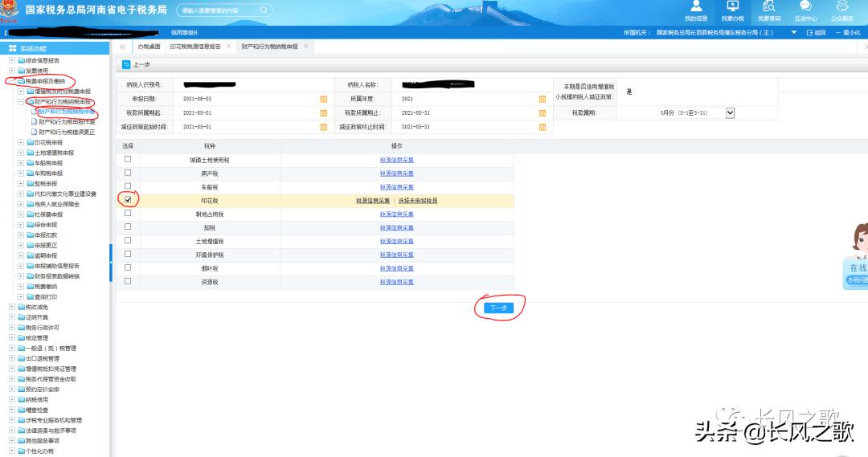868x457 pixels.
Task: Uncheck the 印花税 checkbox
Action: (x=128, y=200)
